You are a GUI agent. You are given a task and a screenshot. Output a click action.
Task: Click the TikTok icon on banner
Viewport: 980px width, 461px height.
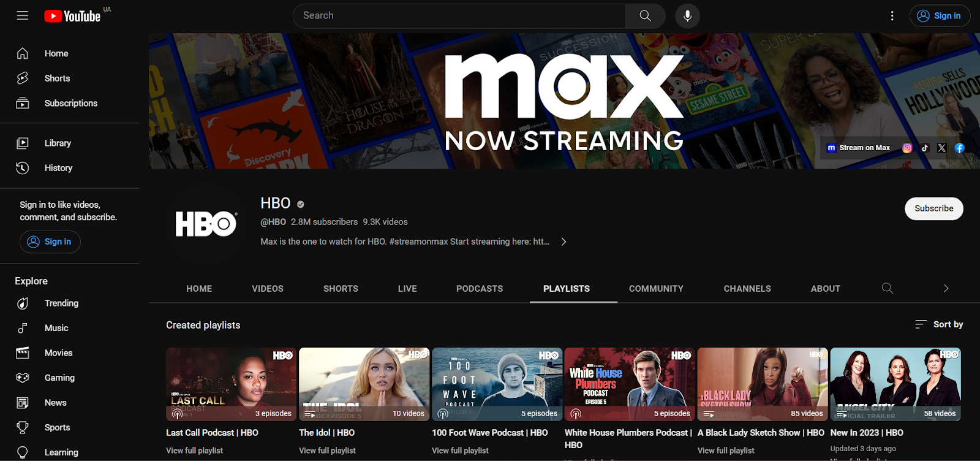pos(925,148)
